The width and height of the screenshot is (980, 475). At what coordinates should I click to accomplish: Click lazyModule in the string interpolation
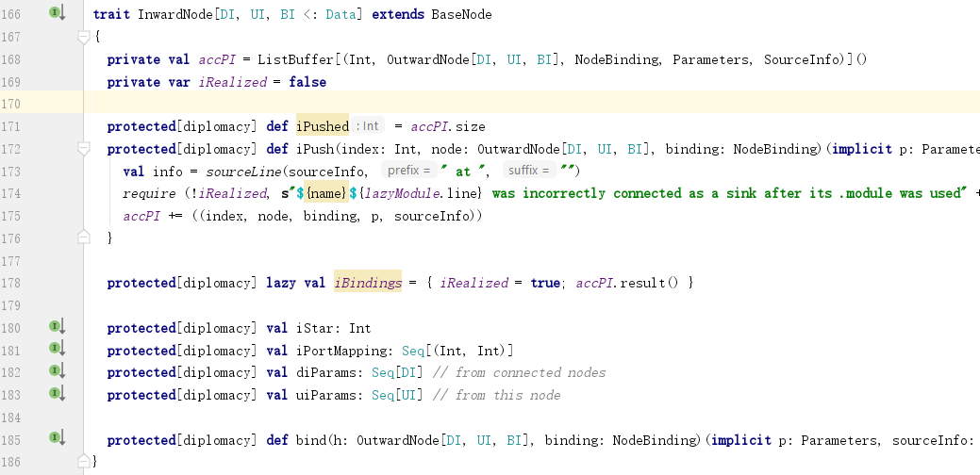(x=402, y=193)
